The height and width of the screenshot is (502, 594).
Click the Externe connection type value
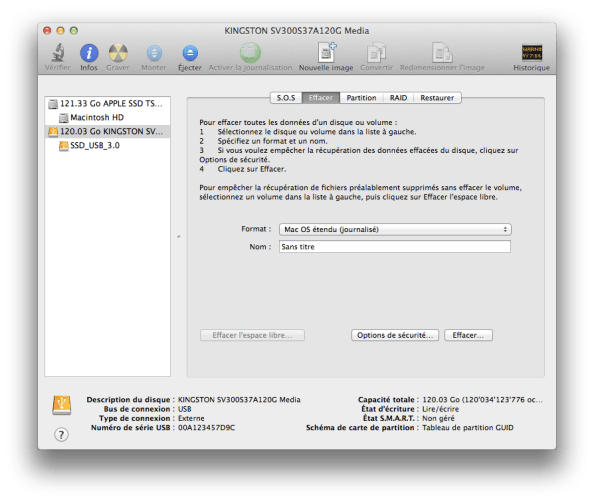click(191, 418)
